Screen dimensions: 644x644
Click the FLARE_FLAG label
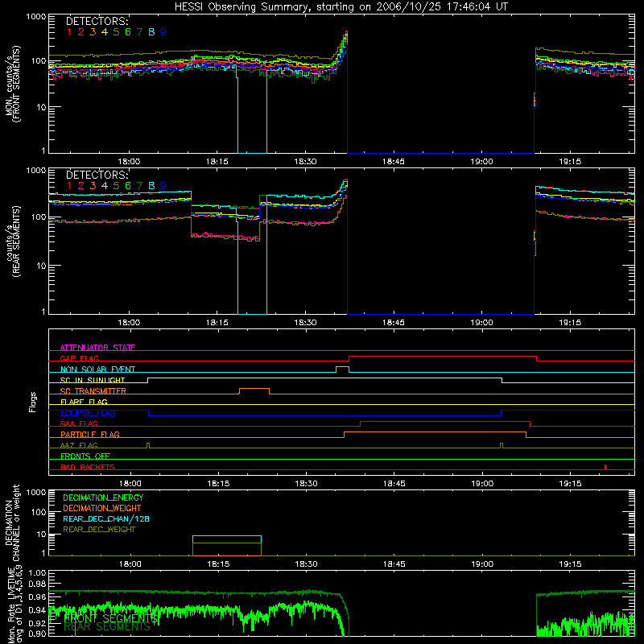point(84,402)
